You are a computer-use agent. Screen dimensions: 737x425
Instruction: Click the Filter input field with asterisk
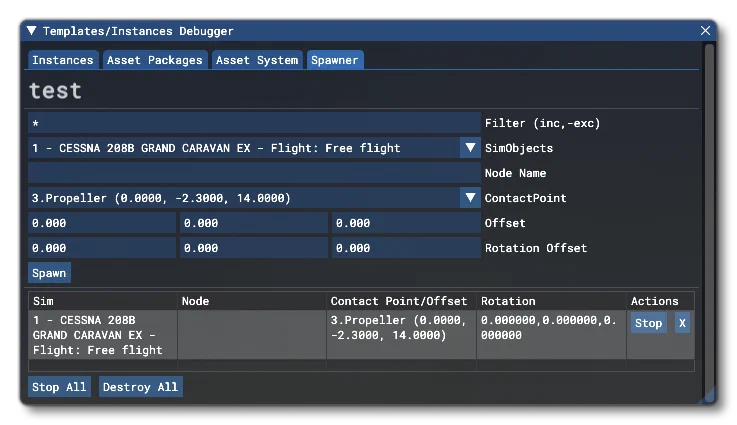pyautogui.click(x=254, y=123)
